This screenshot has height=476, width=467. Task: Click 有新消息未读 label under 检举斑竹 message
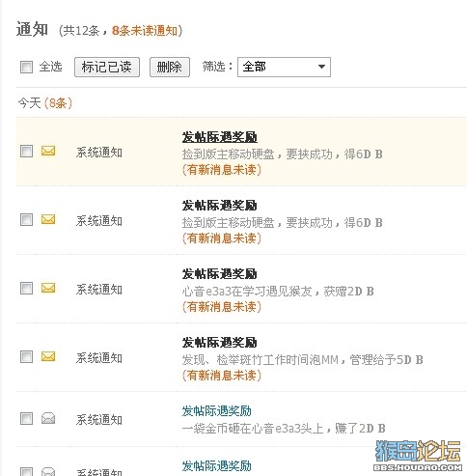tap(222, 376)
